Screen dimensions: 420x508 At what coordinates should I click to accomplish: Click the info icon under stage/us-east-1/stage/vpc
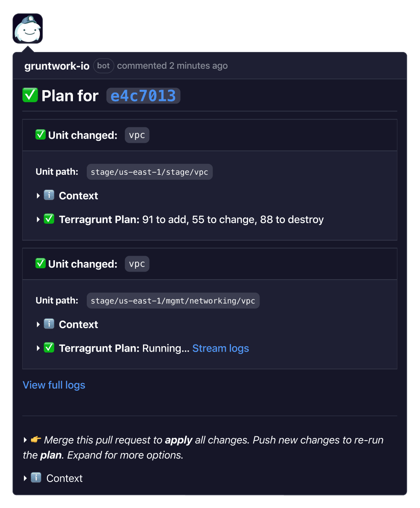tap(49, 195)
